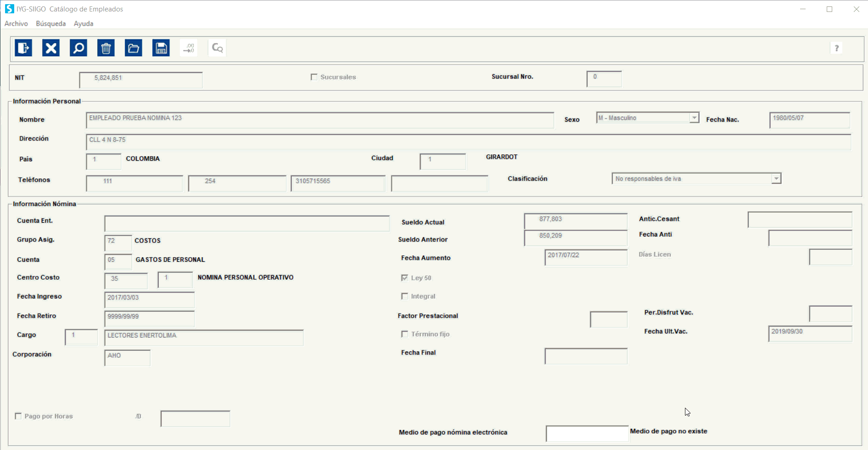
Task: Expand the Clasificación dropdown
Action: [776, 179]
